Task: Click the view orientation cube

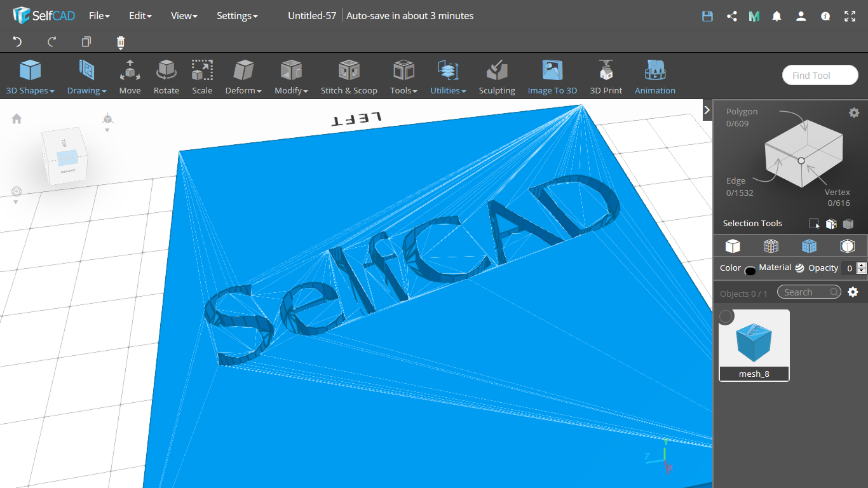Action: pyautogui.click(x=66, y=156)
